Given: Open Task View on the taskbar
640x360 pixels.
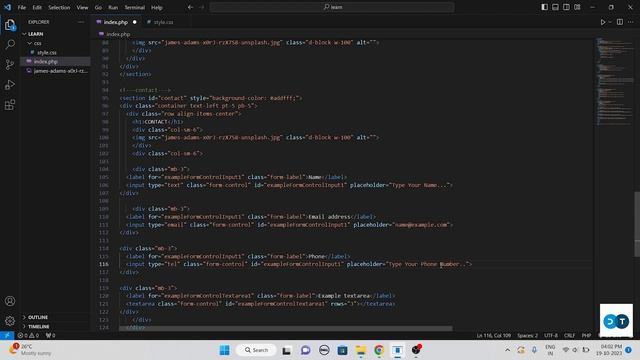Looking at the screenshot, I should click(287, 350).
